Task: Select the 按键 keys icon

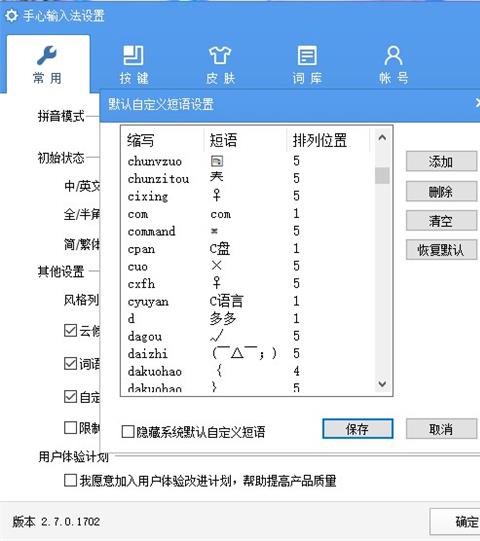Action: 134,55
